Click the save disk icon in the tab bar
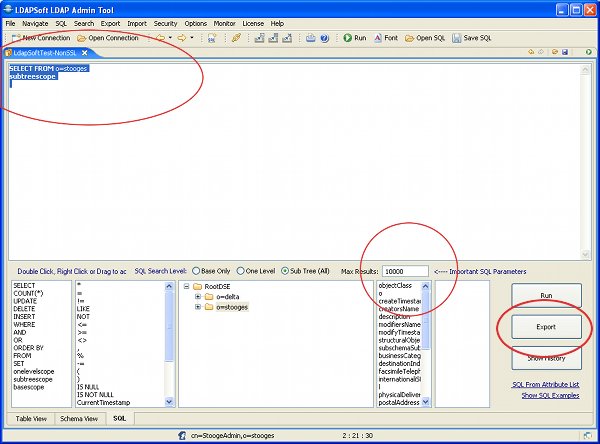 (565, 52)
